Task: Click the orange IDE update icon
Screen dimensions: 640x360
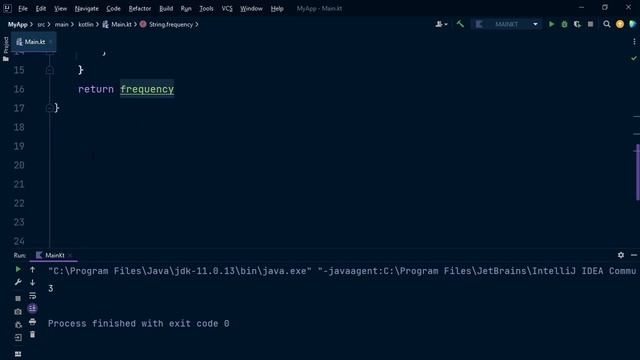Action: point(620,24)
